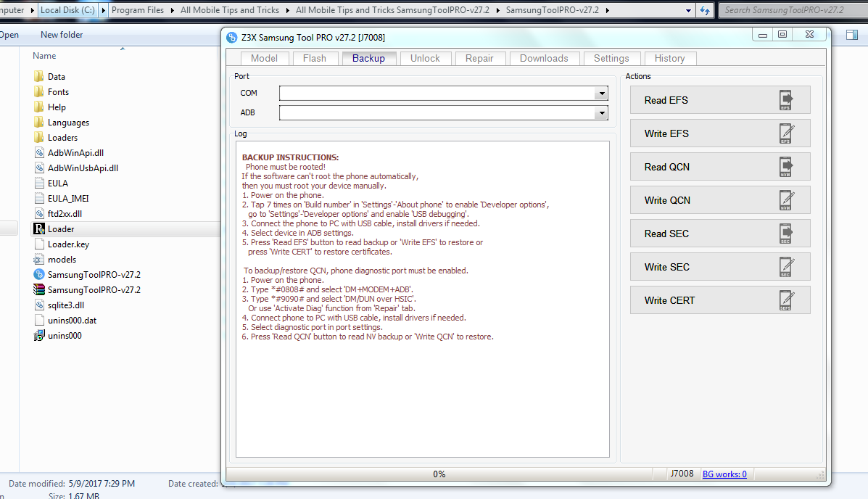Click the Write CERT pencil icon
The height and width of the screenshot is (499, 868).
coord(786,300)
